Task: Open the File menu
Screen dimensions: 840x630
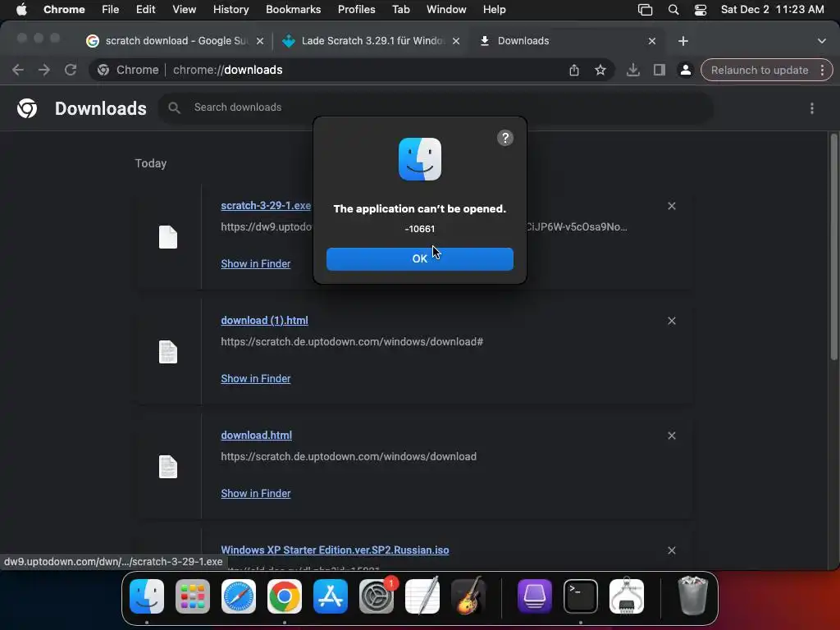Action: [111, 10]
